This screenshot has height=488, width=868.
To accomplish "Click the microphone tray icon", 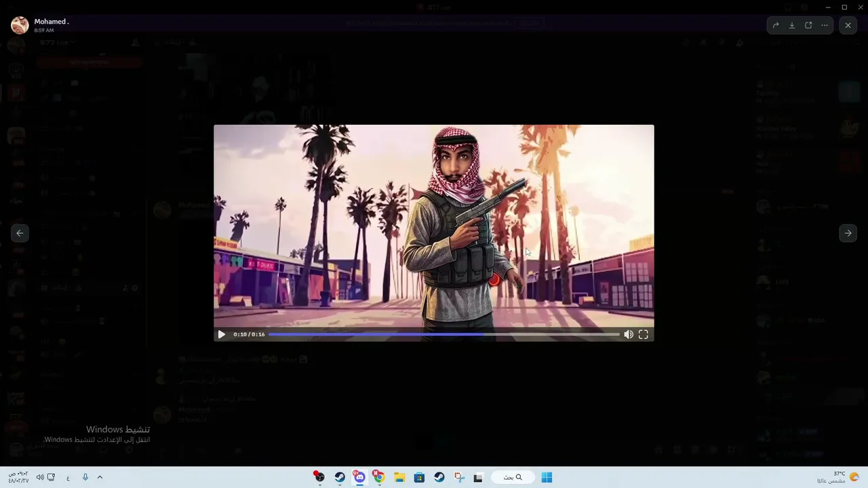I will [x=85, y=477].
